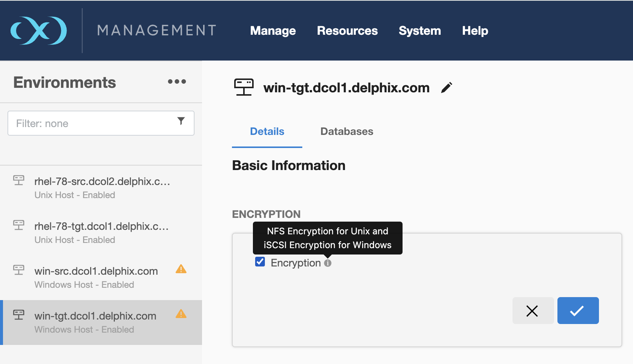Click the host icon beside the environment title
633x364 pixels.
(244, 87)
